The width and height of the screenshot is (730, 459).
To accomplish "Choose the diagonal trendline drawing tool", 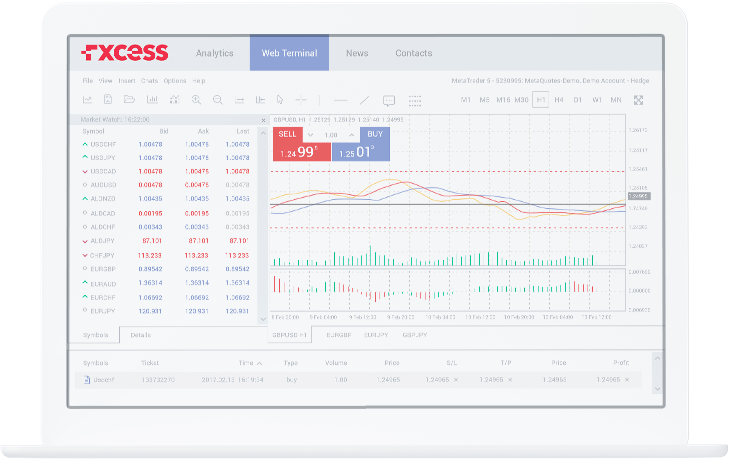I will (364, 100).
